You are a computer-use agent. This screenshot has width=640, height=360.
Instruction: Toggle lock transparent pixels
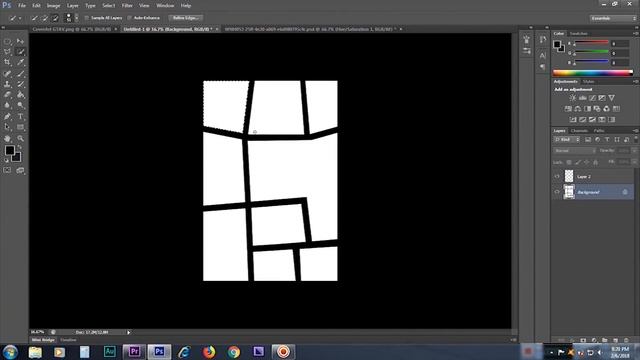coord(569,162)
